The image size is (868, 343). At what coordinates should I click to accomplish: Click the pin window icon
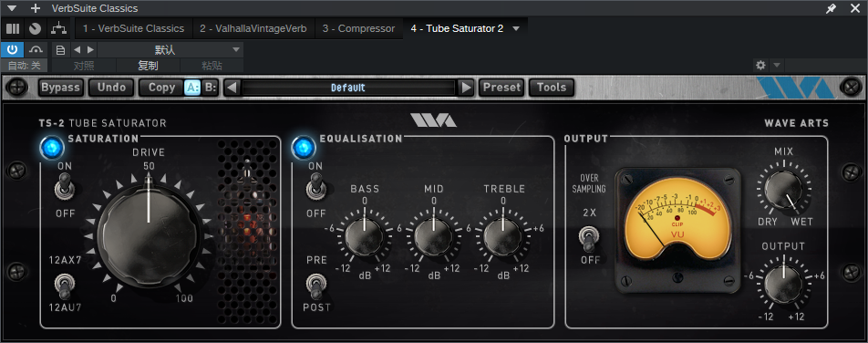tap(831, 8)
